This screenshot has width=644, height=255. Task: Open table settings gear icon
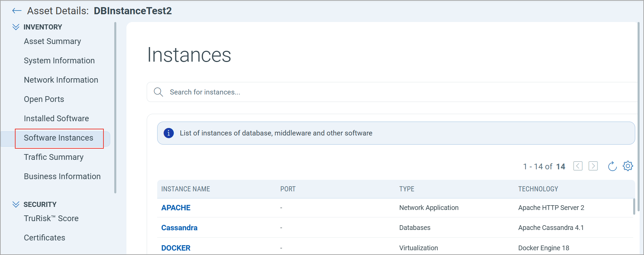[x=628, y=166]
